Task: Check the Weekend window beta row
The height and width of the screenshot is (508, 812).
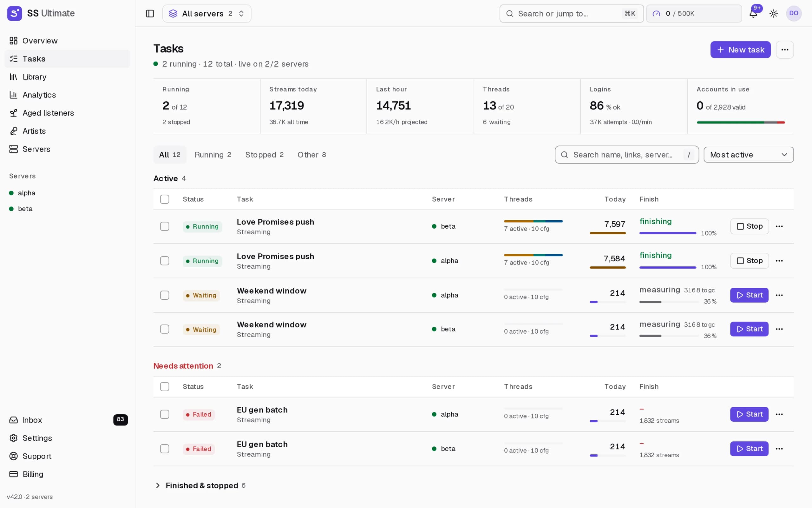Action: pos(164,329)
